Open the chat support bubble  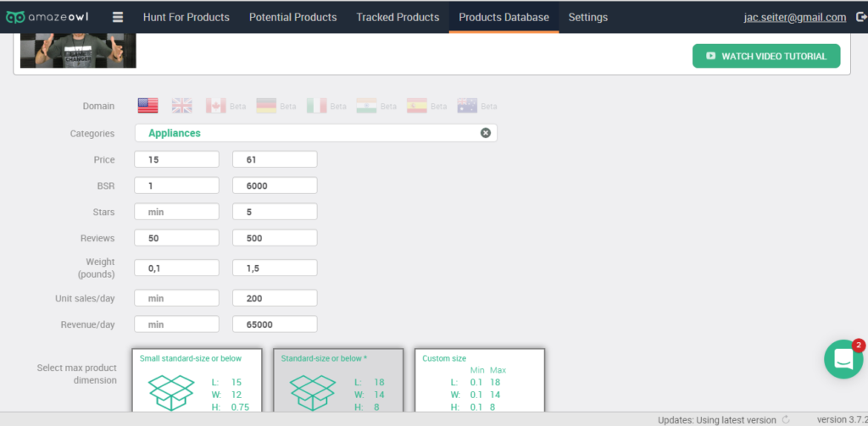[843, 359]
